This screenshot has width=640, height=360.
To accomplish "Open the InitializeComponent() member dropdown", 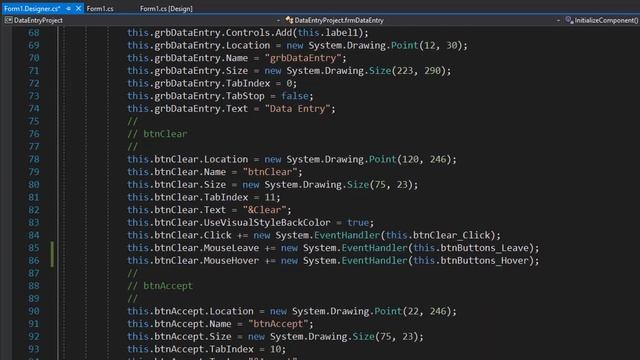I will (606, 20).
